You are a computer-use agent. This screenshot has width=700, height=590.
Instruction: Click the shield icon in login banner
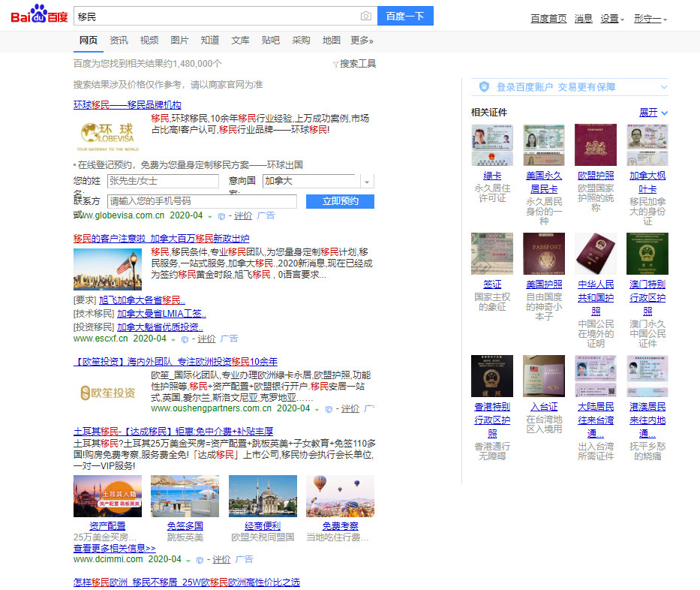[x=484, y=86]
